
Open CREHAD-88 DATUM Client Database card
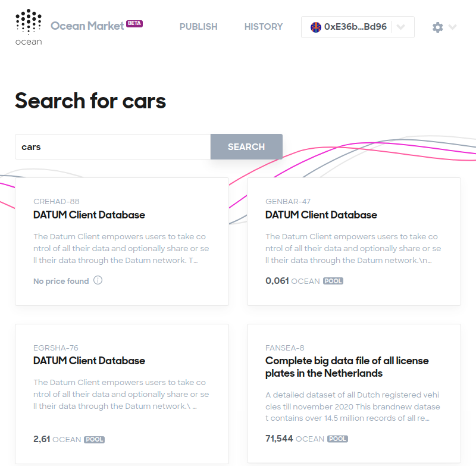(x=122, y=242)
